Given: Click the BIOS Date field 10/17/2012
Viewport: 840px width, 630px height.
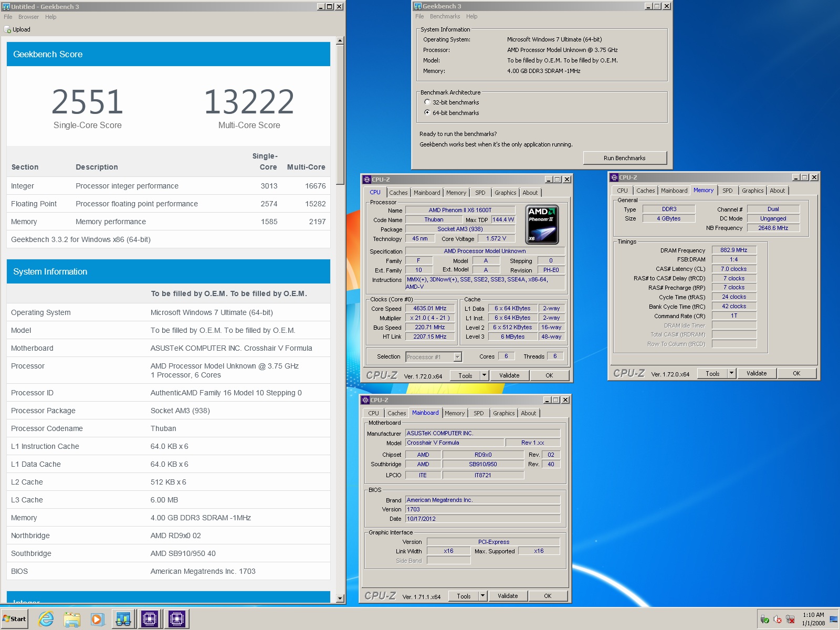Looking at the screenshot, I should click(x=482, y=519).
